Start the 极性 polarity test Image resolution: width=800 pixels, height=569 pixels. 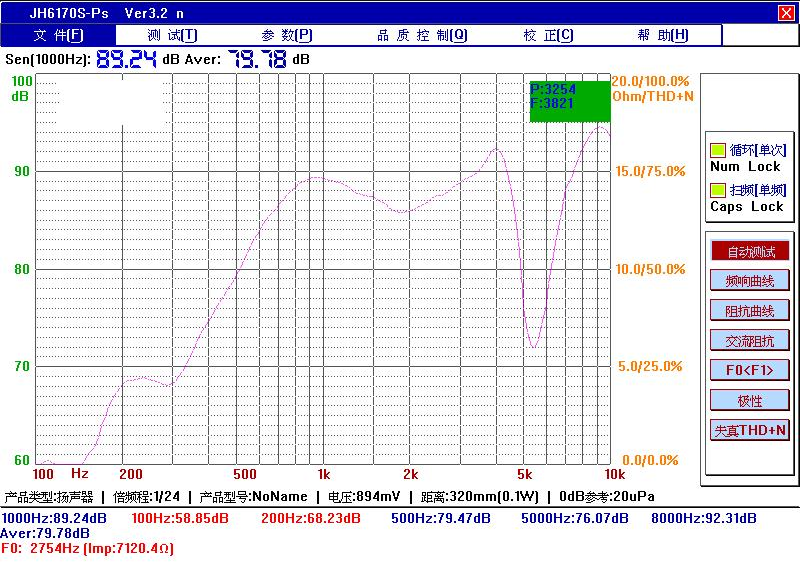pyautogui.click(x=749, y=400)
